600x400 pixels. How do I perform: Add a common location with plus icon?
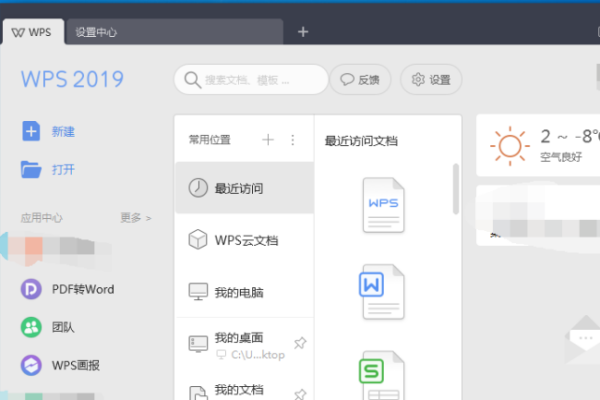coord(268,140)
